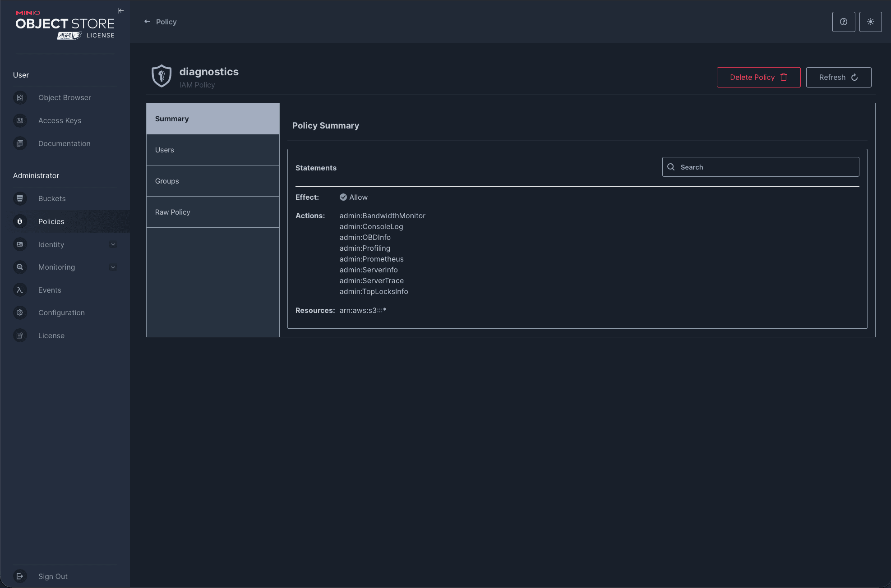Viewport: 891px width, 588px height.
Task: Click the MinIO Object Store logo
Action: pyautogui.click(x=65, y=25)
